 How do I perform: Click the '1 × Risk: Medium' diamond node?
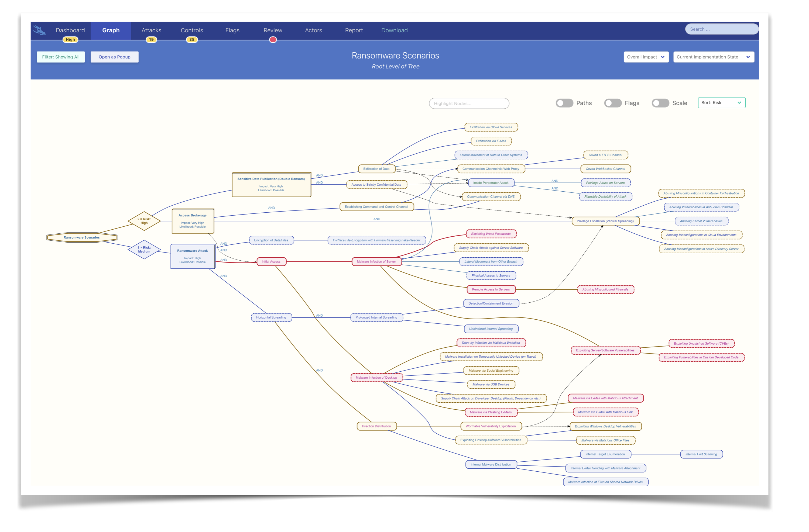point(144,250)
